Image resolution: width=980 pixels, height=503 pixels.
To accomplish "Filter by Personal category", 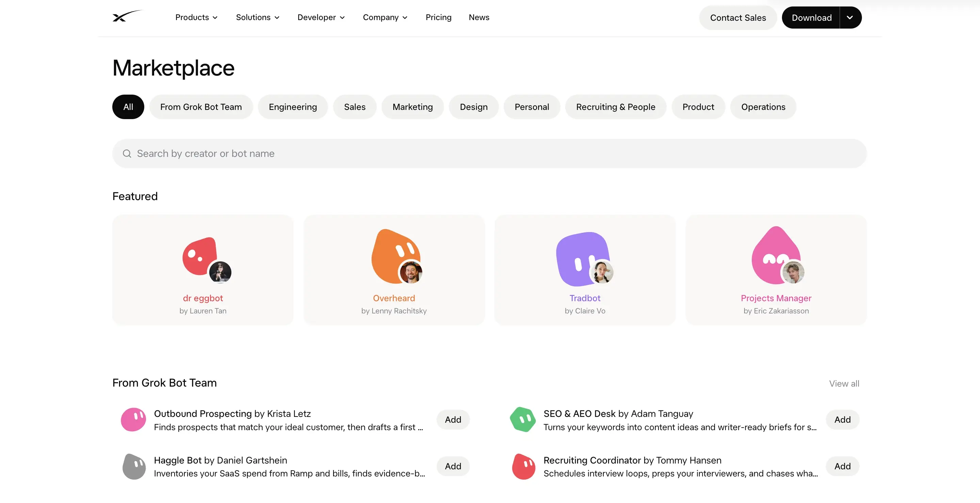I will coord(532,107).
